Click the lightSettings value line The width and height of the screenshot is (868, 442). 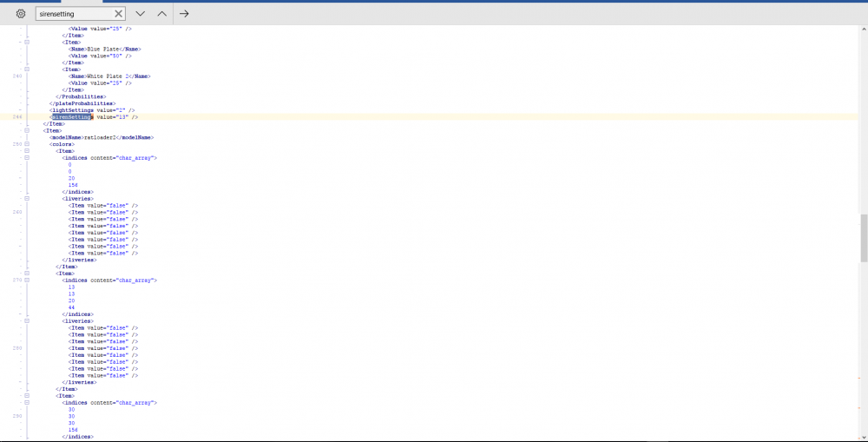click(92, 110)
